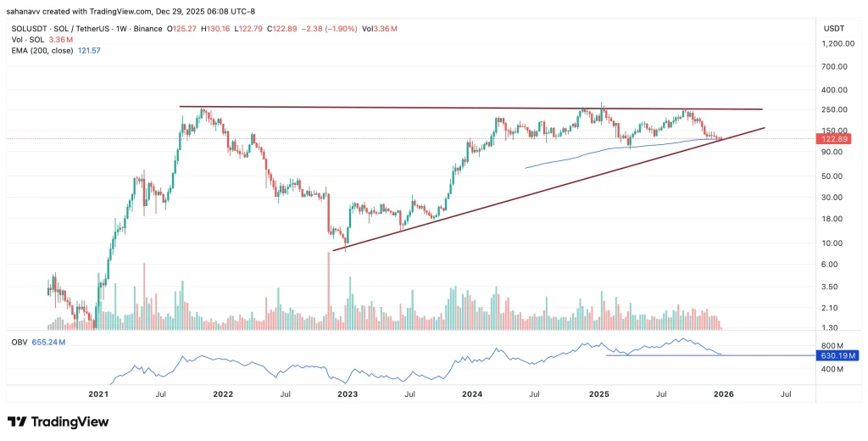
Task: Select the EMA (200, close) indicator label
Action: click(42, 51)
